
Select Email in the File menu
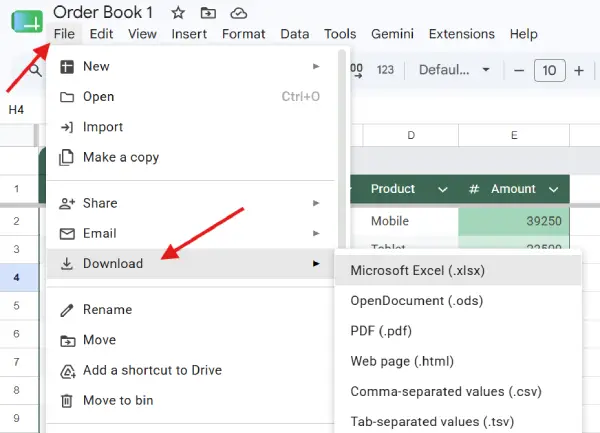point(191,233)
